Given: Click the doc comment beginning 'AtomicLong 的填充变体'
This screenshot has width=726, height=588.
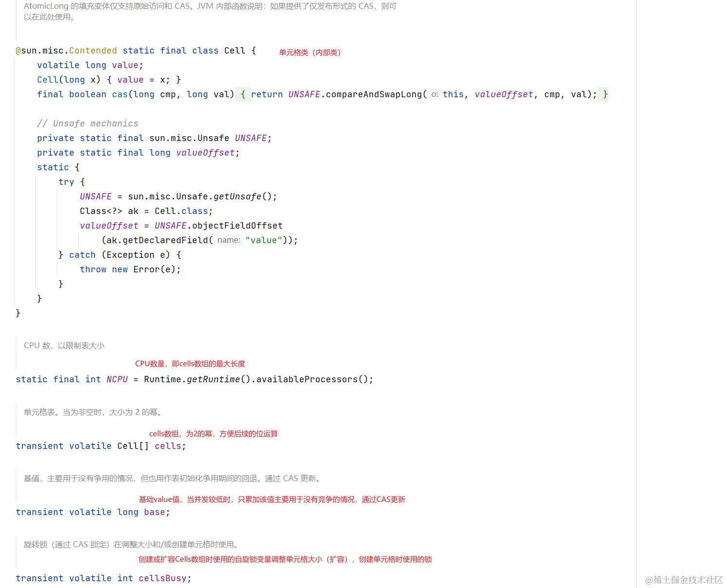Looking at the screenshot, I should coord(210,12).
